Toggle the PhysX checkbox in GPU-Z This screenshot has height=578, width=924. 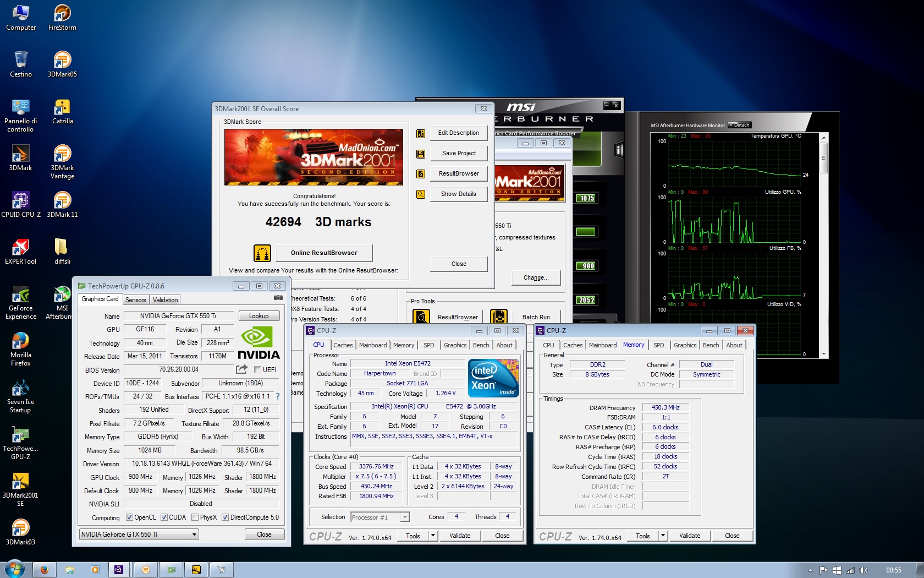pos(195,517)
